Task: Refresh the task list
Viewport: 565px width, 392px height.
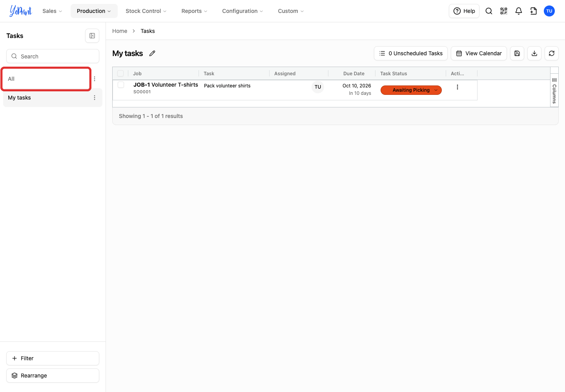Action: (552, 53)
